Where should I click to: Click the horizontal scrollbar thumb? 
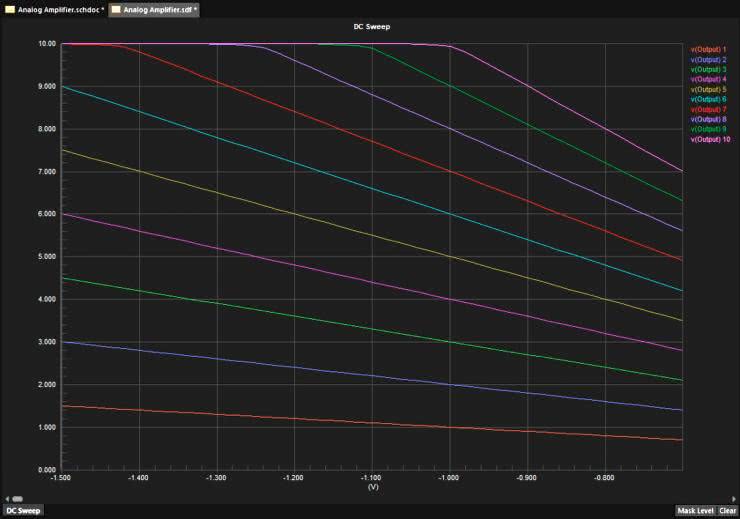pyautogui.click(x=16, y=497)
